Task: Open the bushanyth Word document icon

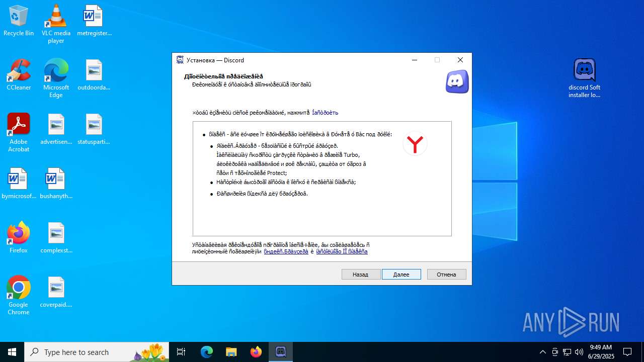Action: click(56, 184)
